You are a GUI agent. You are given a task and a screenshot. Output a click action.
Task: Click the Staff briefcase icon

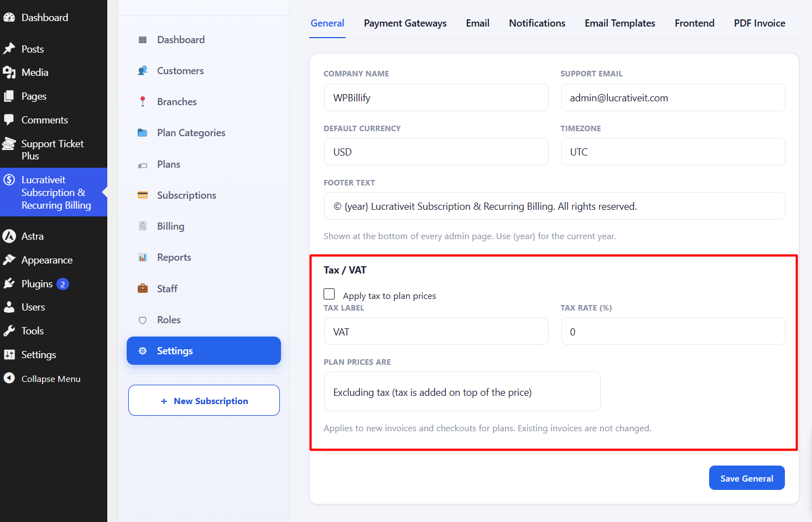[x=143, y=288]
